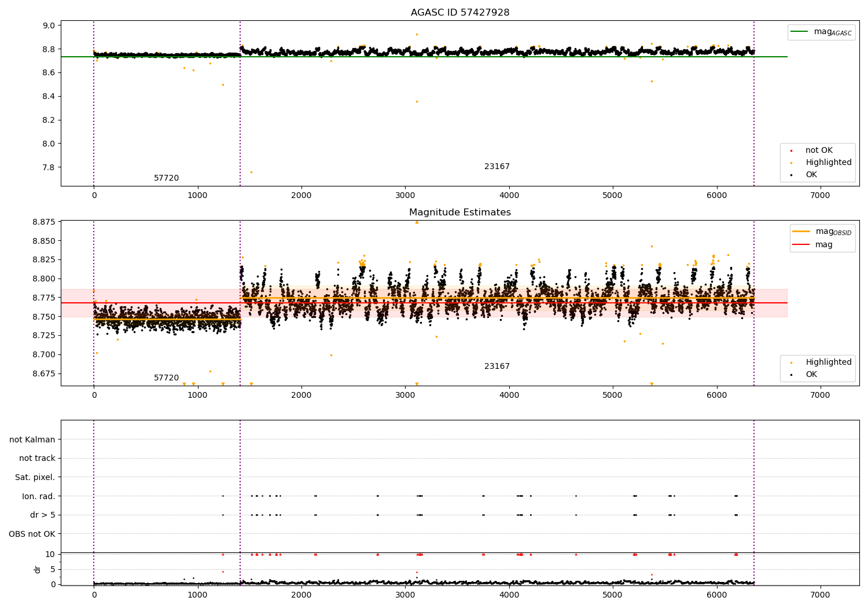This screenshot has width=868, height=608.
Task: Click the red 'not OK' legend marker in top plot
Action: 791,151
